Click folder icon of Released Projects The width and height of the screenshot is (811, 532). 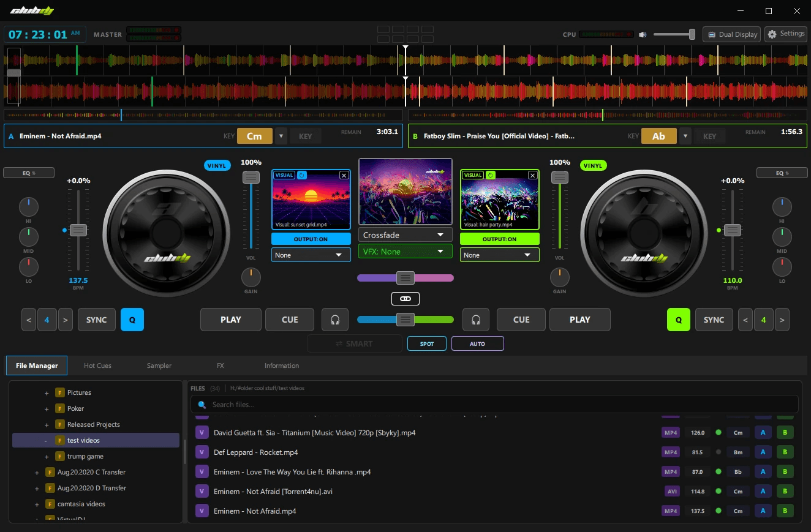60,424
